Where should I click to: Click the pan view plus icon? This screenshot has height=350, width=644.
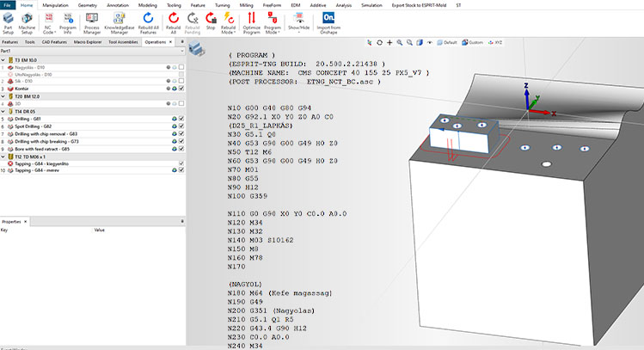389,42
